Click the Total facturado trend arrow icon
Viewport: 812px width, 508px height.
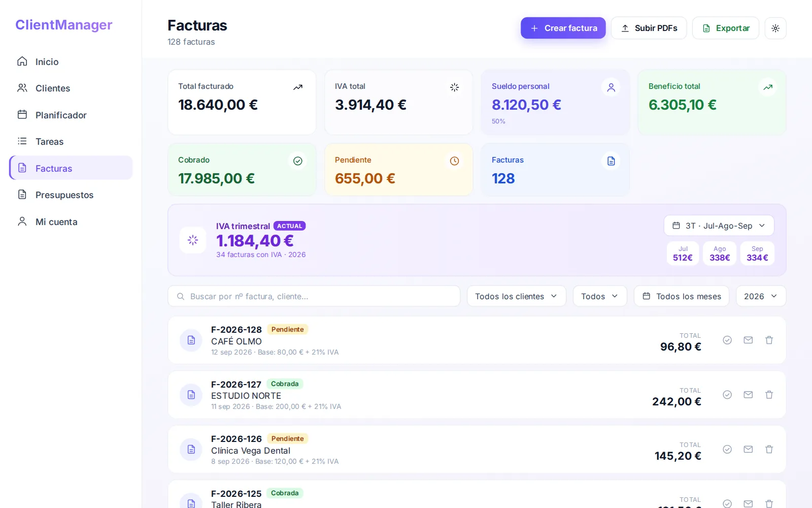tap(298, 87)
